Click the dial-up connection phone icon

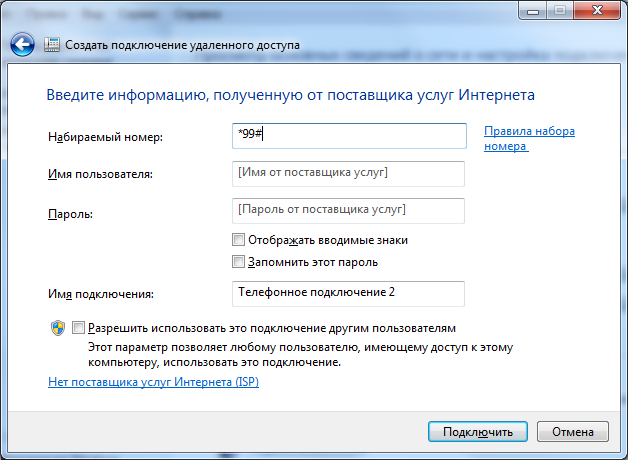point(52,44)
